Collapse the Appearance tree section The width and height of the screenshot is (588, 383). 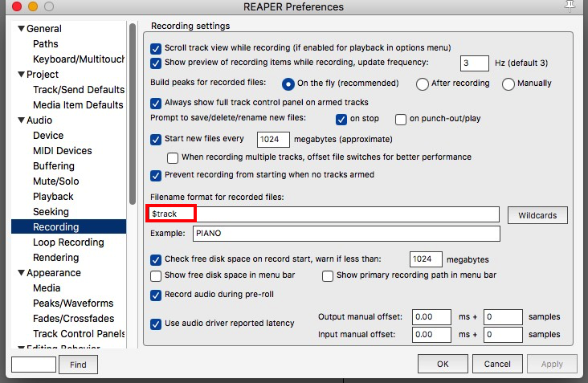tap(22, 272)
